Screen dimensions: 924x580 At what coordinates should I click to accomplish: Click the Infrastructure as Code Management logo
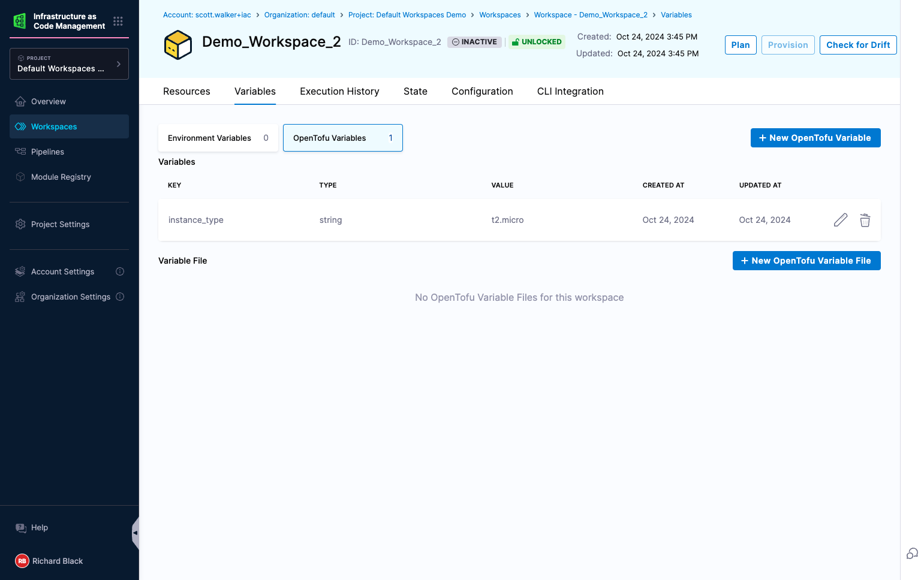click(20, 21)
